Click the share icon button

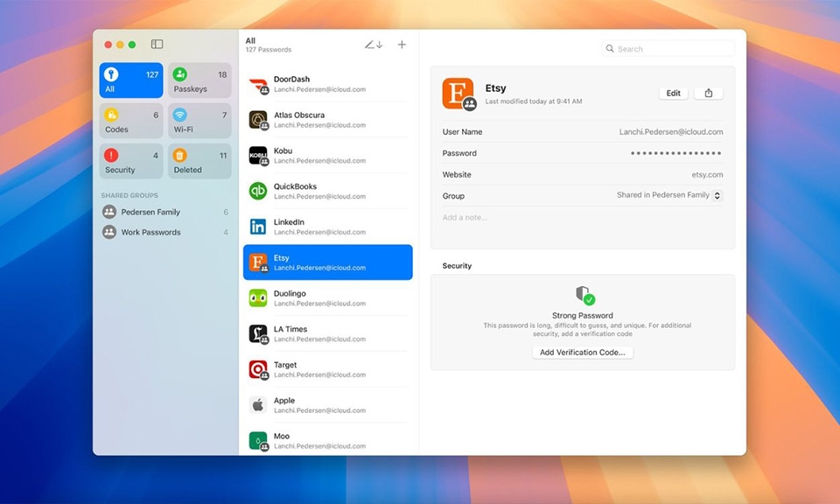(708, 94)
